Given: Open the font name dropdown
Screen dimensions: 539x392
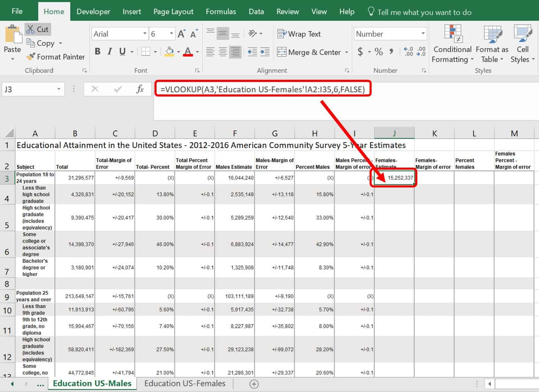Looking at the screenshot, I should (x=145, y=33).
